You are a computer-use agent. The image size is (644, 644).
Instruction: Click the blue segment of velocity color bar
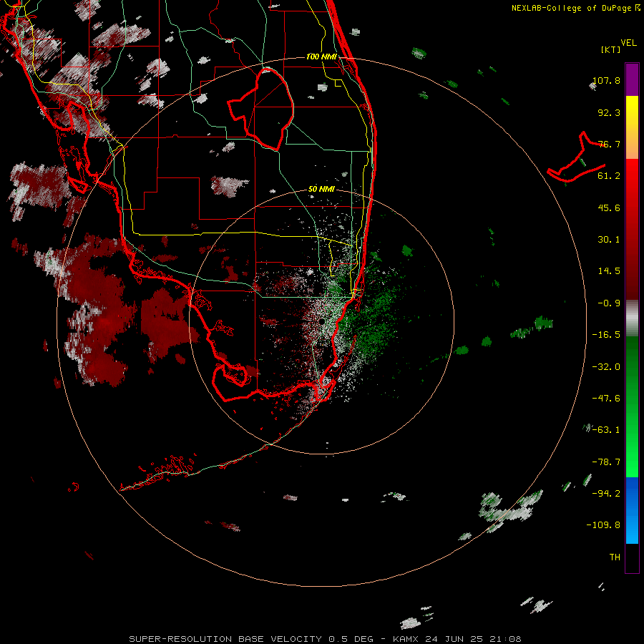point(632,510)
